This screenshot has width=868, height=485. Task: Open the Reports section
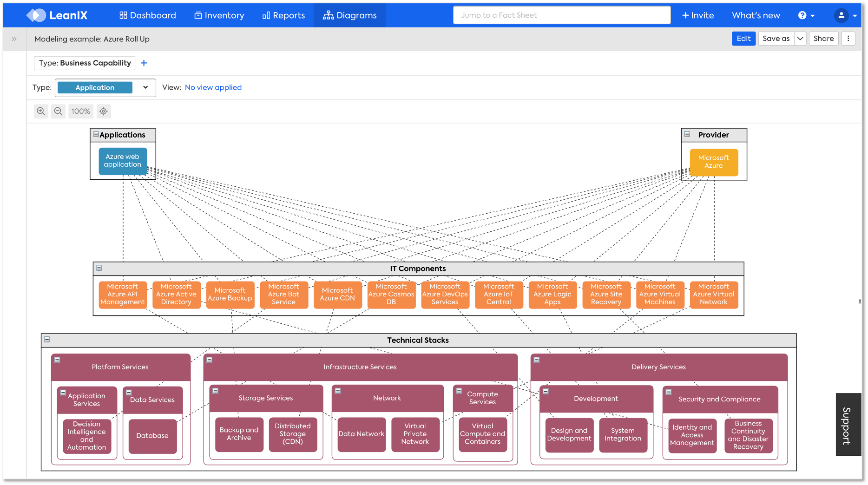pos(284,15)
